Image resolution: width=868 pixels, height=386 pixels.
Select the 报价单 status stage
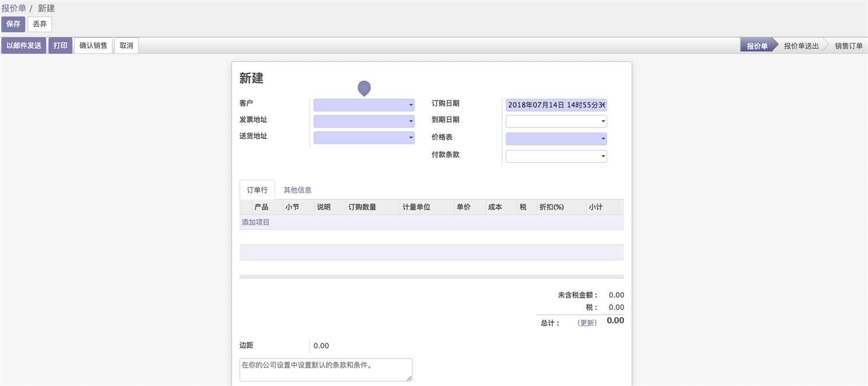click(x=757, y=46)
